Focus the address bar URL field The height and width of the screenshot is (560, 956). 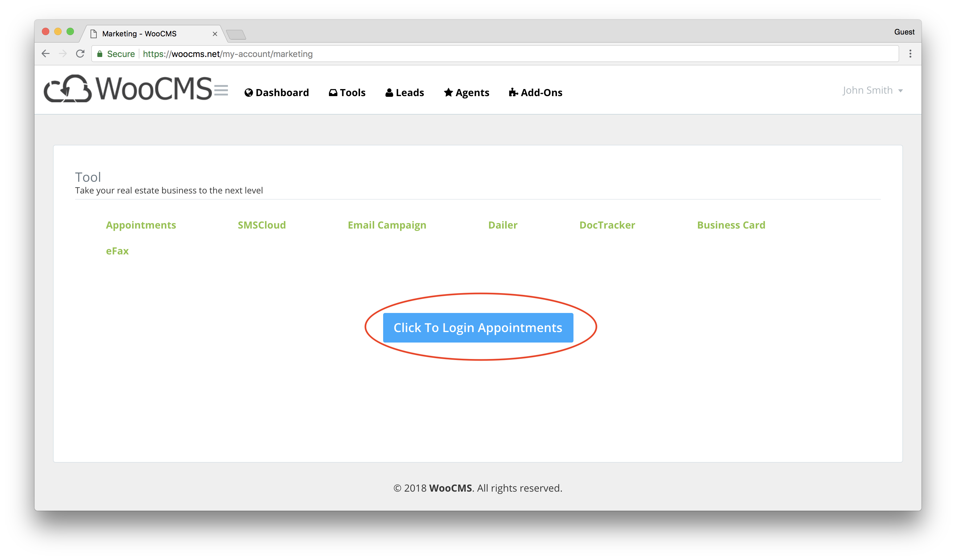495,54
